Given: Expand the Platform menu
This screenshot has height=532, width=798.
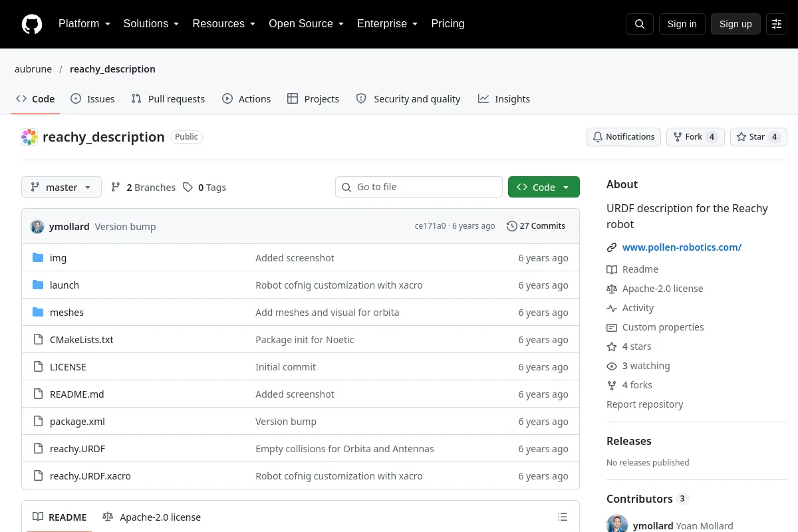Looking at the screenshot, I should tap(84, 24).
